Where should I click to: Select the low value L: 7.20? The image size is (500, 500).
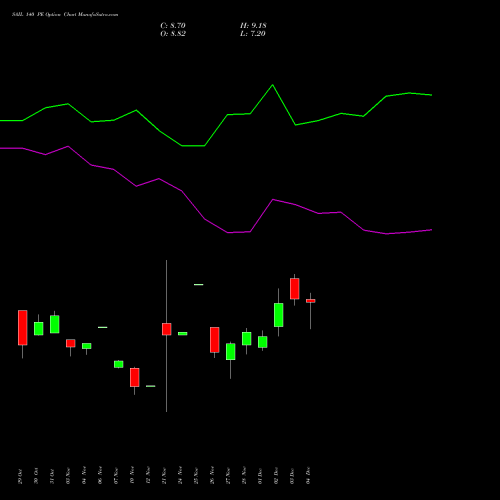click(x=253, y=34)
